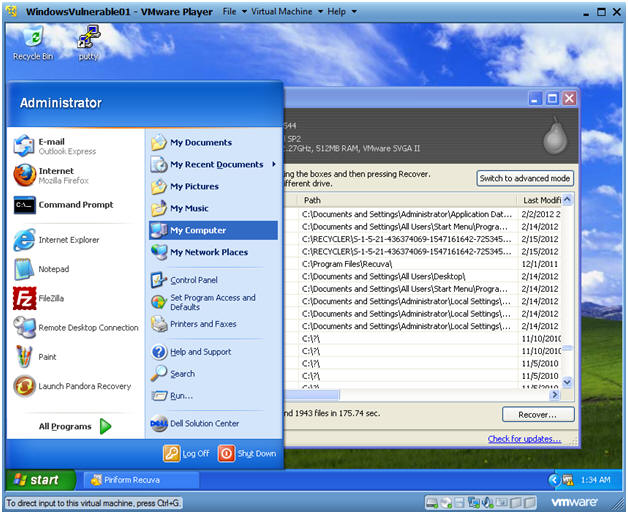Select Piriform Recuva taskbar button
Screen dimensions: 628x514
click(141, 480)
